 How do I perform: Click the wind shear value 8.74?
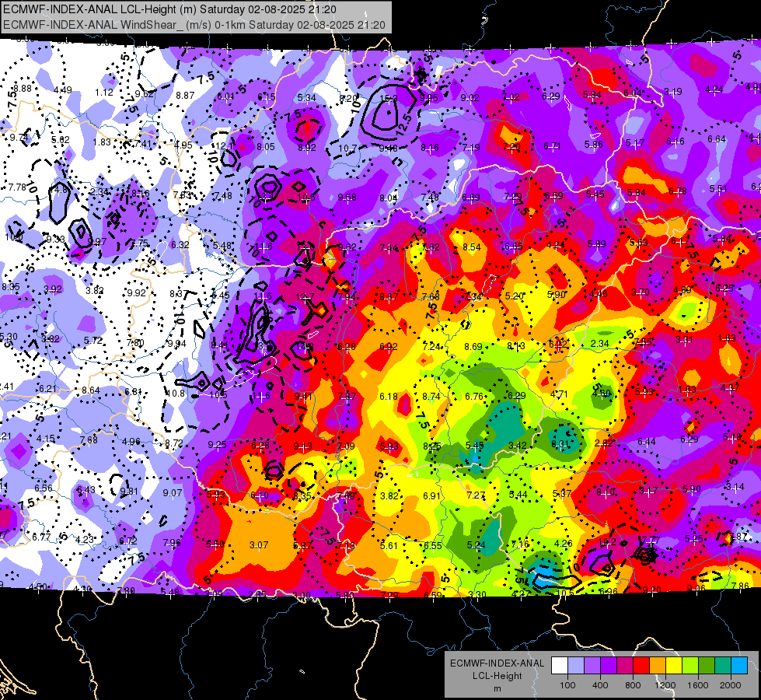pos(431,397)
